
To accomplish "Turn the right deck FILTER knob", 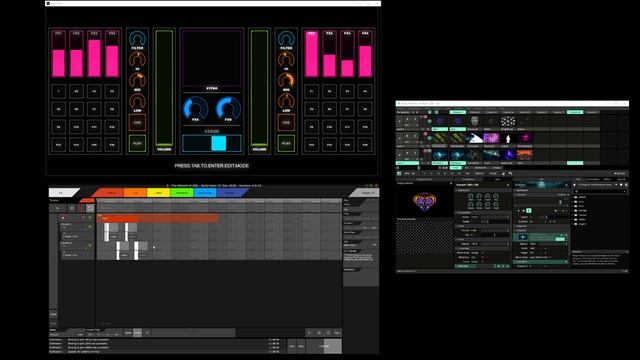I will (x=286, y=39).
